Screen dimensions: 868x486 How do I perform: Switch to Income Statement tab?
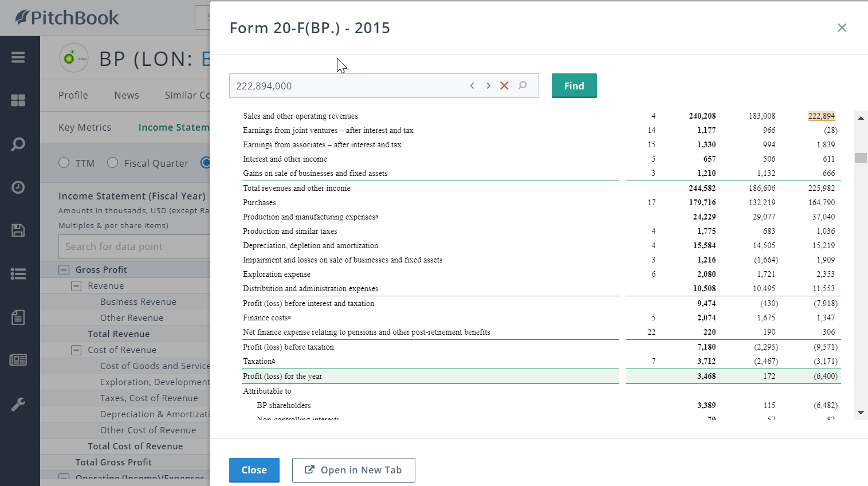point(174,127)
